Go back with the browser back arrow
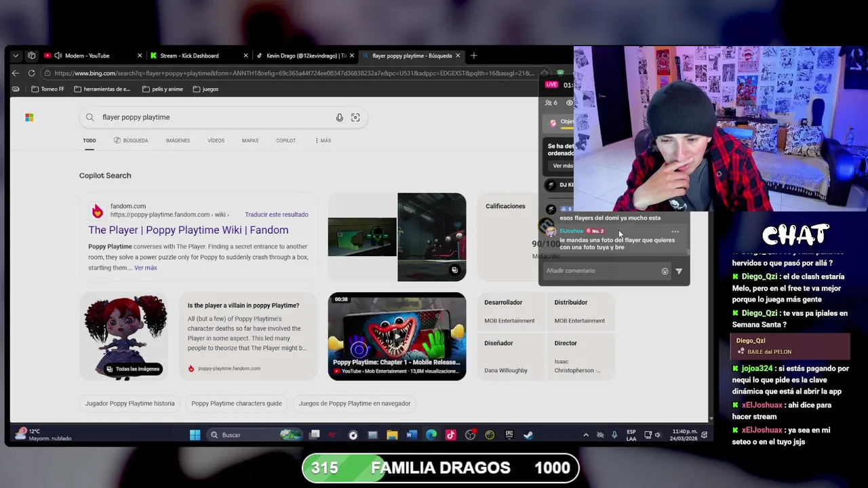The width and height of the screenshot is (868, 488). [16, 73]
